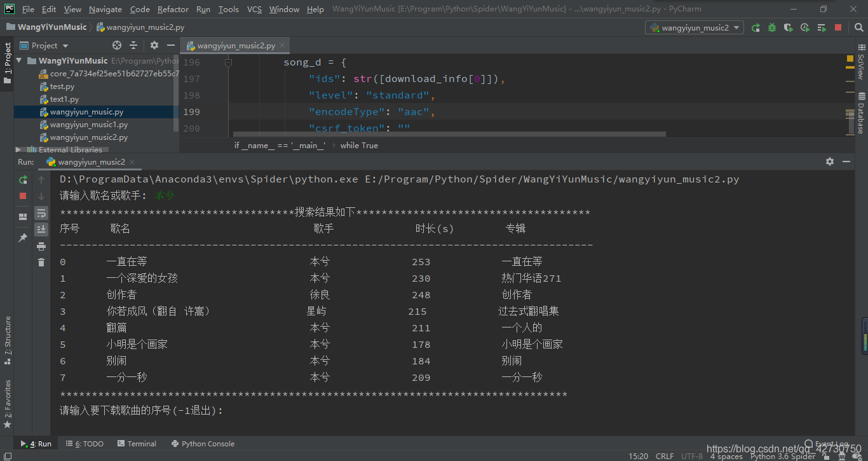This screenshot has width=868, height=461.
Task: Close the wangyiyun_music2 Run tab
Action: click(x=132, y=162)
